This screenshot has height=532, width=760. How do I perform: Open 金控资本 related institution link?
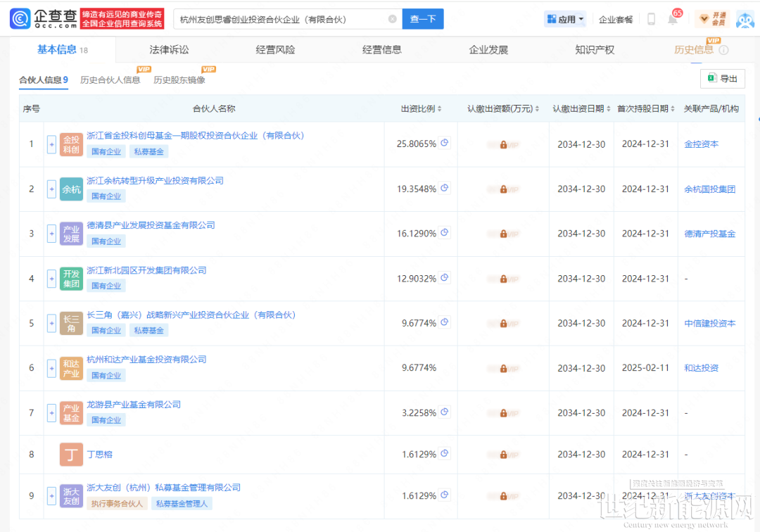point(701,144)
